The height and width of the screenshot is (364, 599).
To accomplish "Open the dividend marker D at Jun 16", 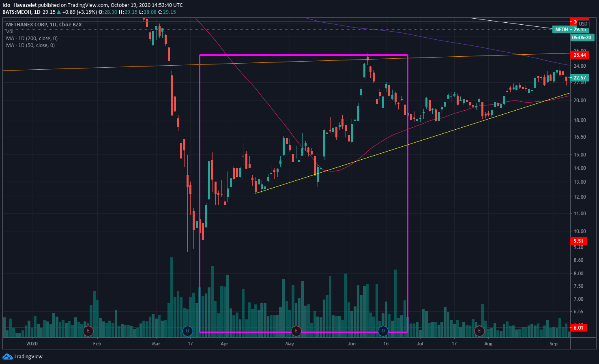I will [x=383, y=331].
